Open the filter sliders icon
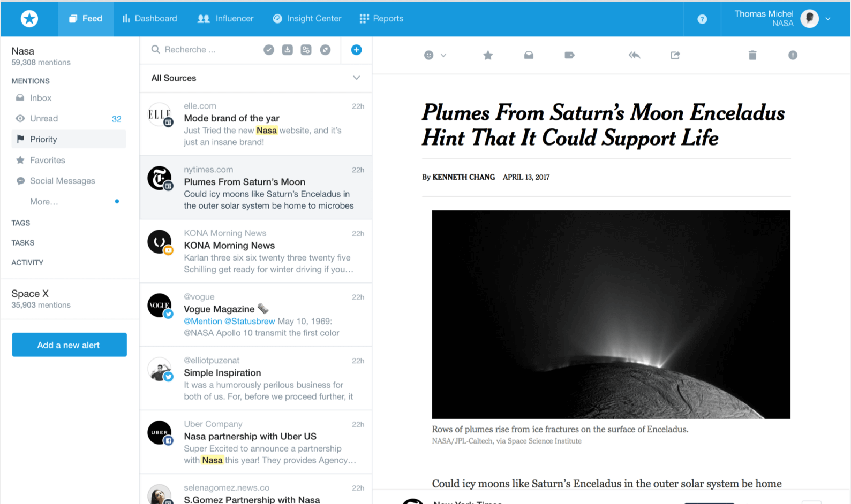 click(x=306, y=50)
